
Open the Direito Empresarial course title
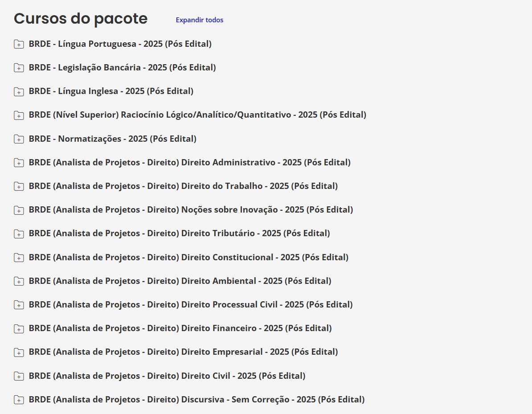pyautogui.click(x=183, y=352)
